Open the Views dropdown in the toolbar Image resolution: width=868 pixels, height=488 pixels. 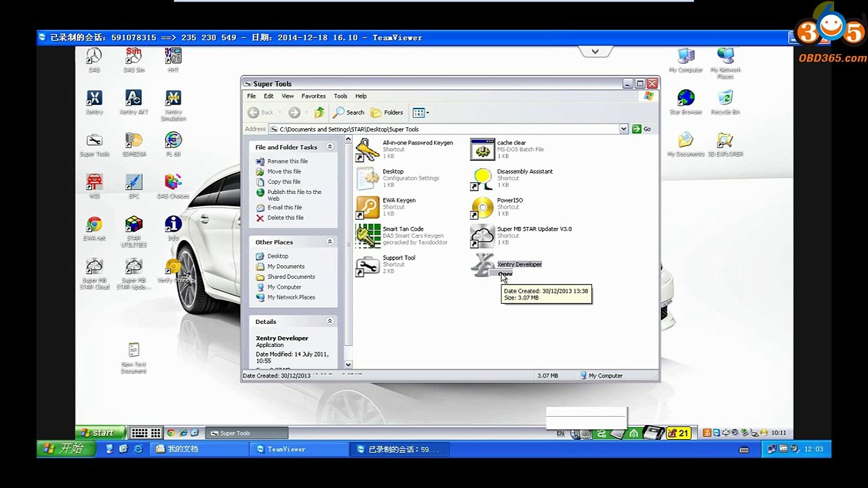421,113
